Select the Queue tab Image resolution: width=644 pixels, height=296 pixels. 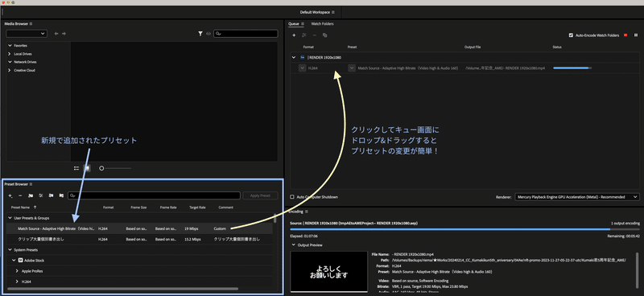point(293,24)
